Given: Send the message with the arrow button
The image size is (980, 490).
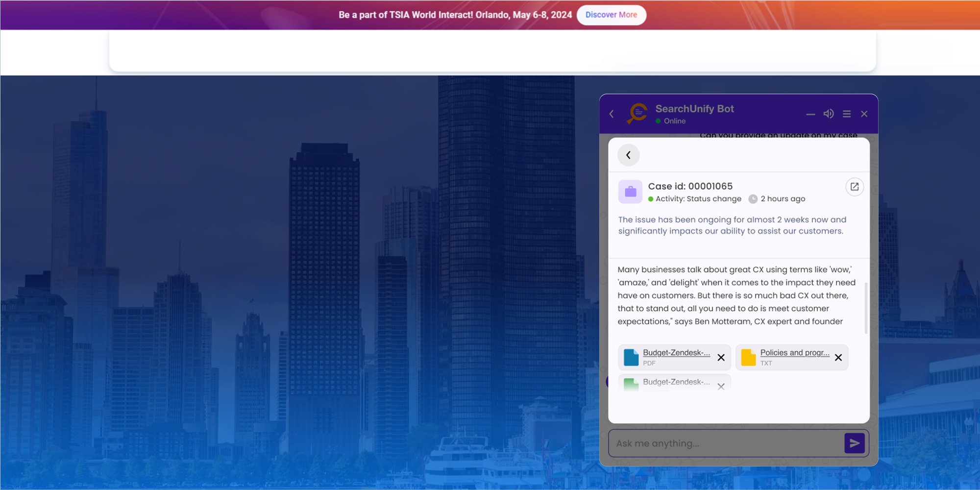Looking at the screenshot, I should [x=855, y=443].
